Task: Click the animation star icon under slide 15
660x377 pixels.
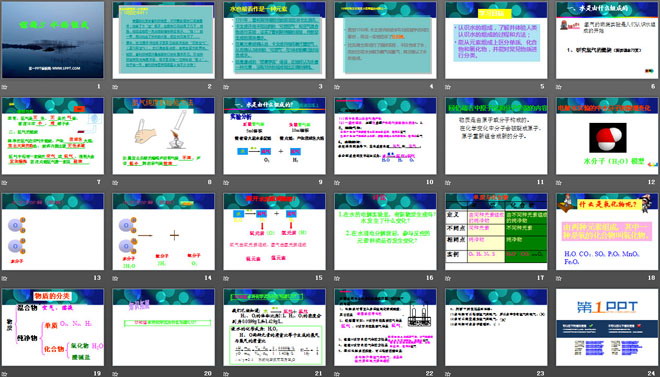Action: 226,278
